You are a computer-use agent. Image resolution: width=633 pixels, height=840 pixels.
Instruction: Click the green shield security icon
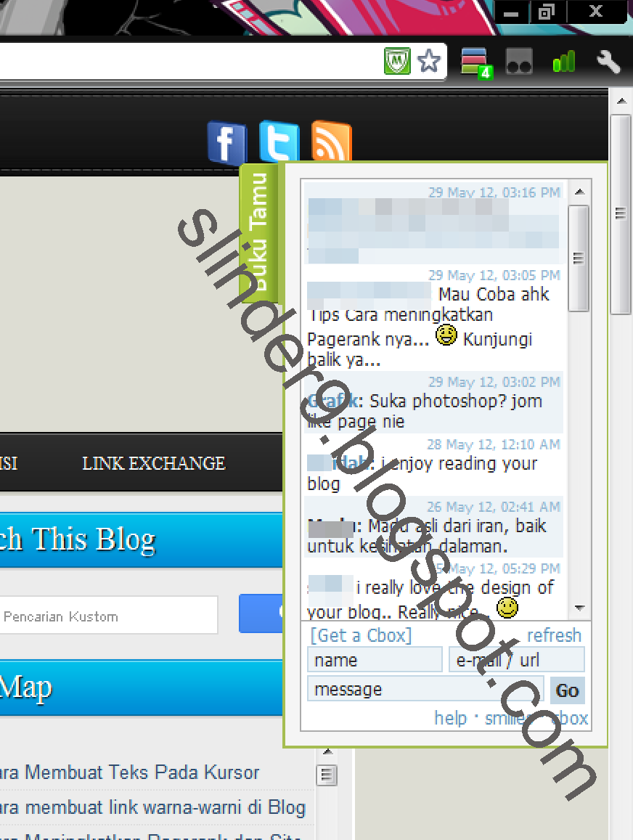397,61
